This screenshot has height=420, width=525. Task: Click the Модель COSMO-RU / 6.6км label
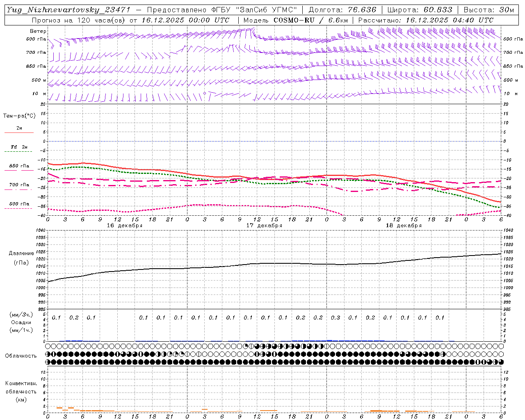[x=295, y=20]
